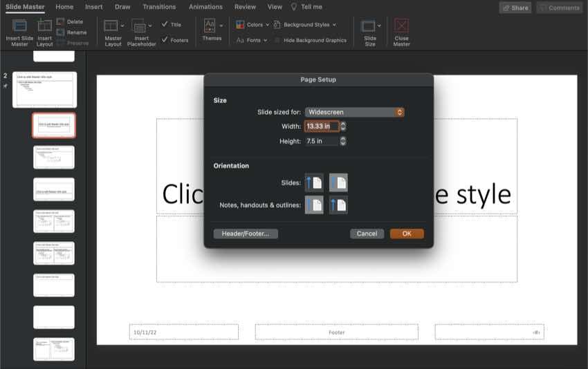The image size is (588, 369).
Task: Click the Insert Slide Master icon
Action: click(19, 26)
